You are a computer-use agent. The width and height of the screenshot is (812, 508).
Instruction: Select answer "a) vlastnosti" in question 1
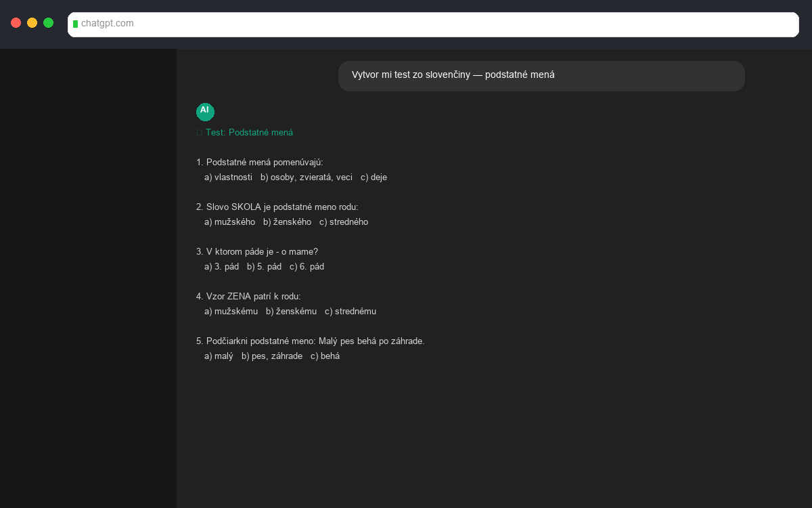[228, 177]
